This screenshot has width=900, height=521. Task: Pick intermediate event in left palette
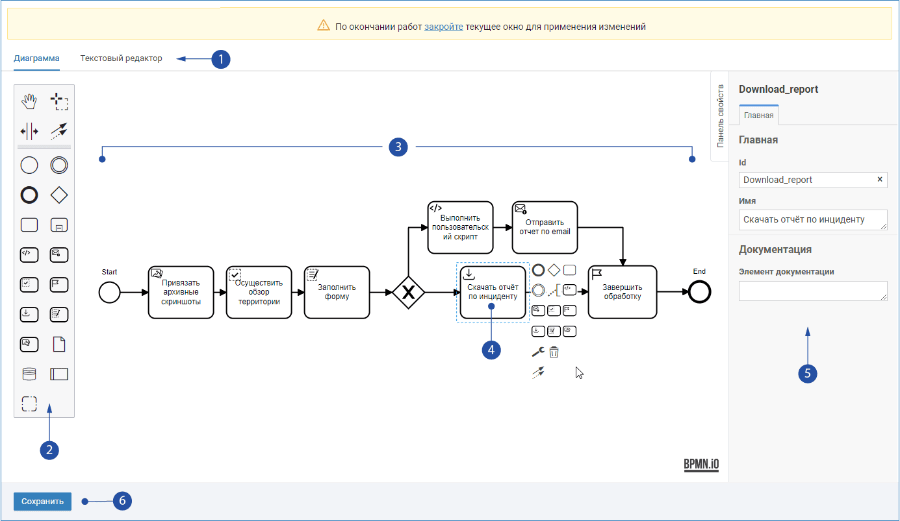point(59,165)
